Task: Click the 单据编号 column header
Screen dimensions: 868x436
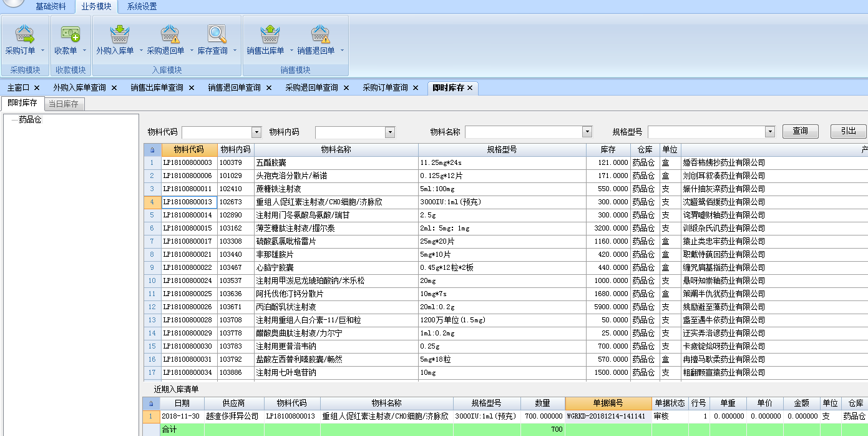Action: (608, 404)
